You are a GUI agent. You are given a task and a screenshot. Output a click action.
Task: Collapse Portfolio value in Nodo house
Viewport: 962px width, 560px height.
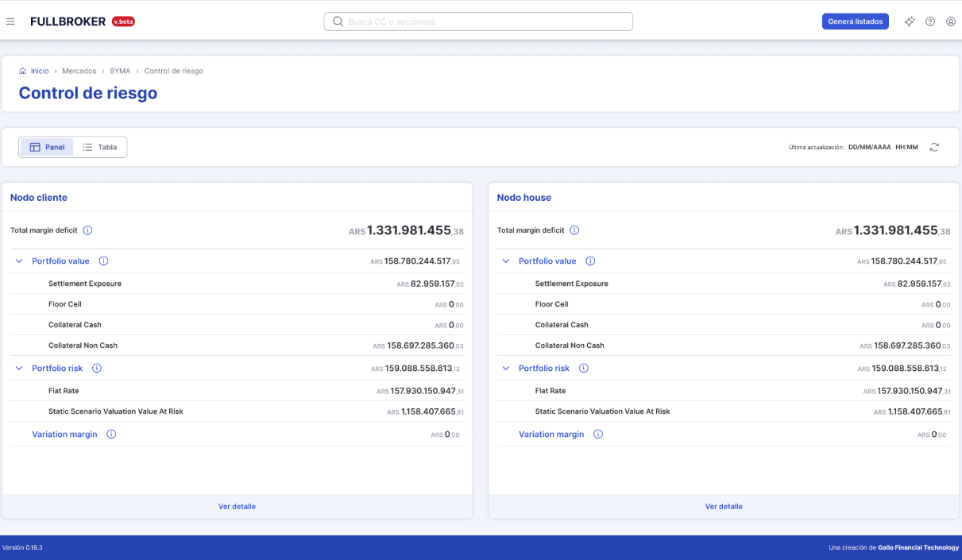[x=506, y=261]
